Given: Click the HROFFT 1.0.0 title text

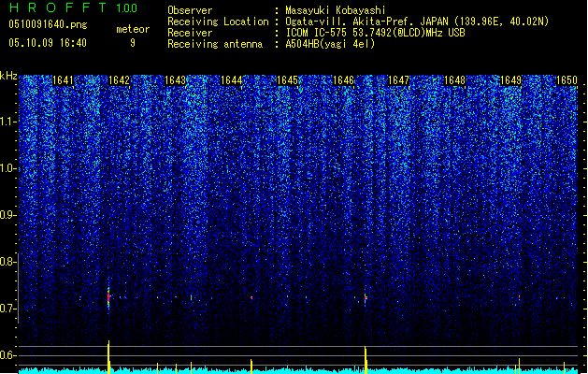Looking at the screenshot, I should point(74,7).
